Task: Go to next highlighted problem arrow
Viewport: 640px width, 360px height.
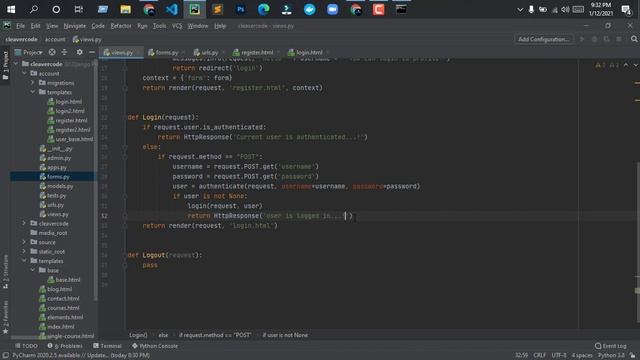Action: (x=635, y=65)
